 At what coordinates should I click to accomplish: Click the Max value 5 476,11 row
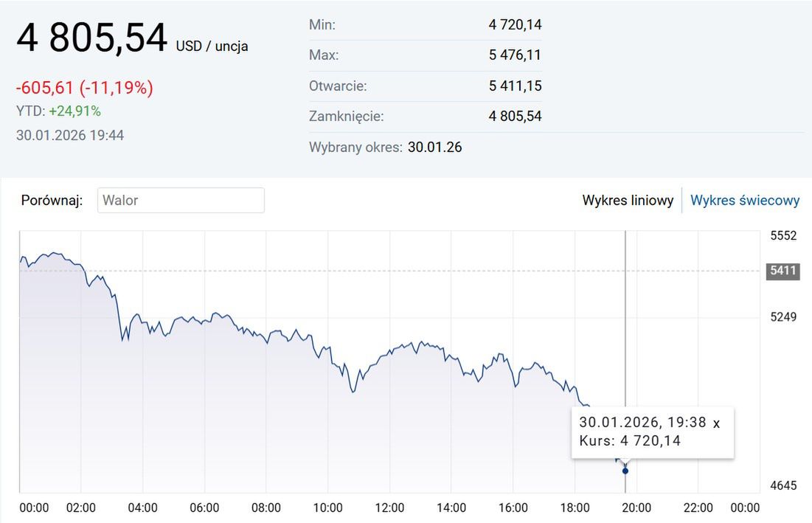[516, 55]
